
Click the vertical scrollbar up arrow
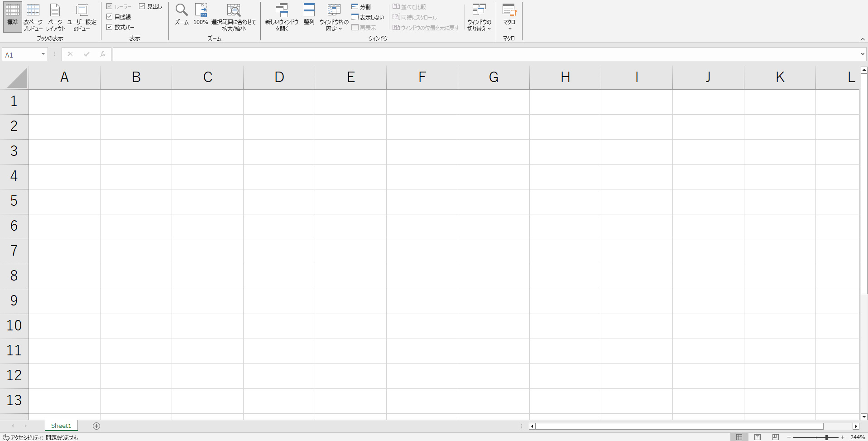(864, 70)
